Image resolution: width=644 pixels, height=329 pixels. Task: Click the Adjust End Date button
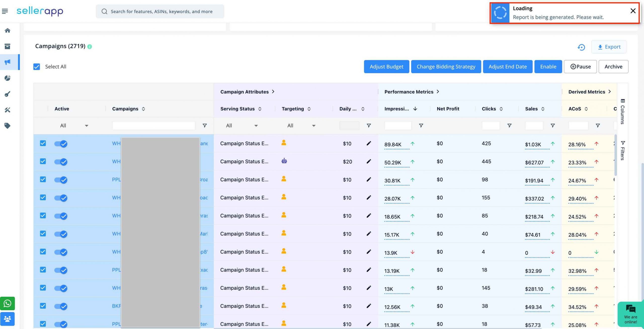point(508,67)
